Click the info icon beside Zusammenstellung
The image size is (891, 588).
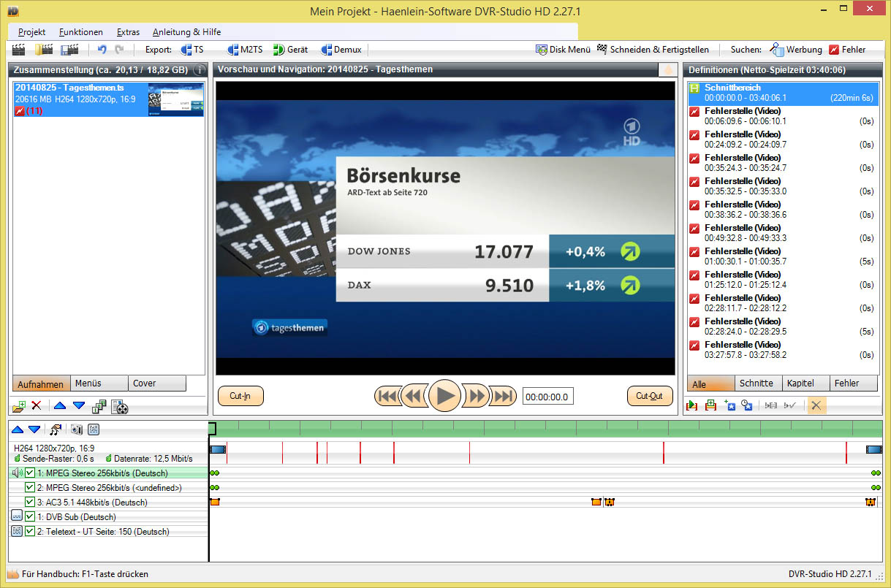tap(199, 70)
